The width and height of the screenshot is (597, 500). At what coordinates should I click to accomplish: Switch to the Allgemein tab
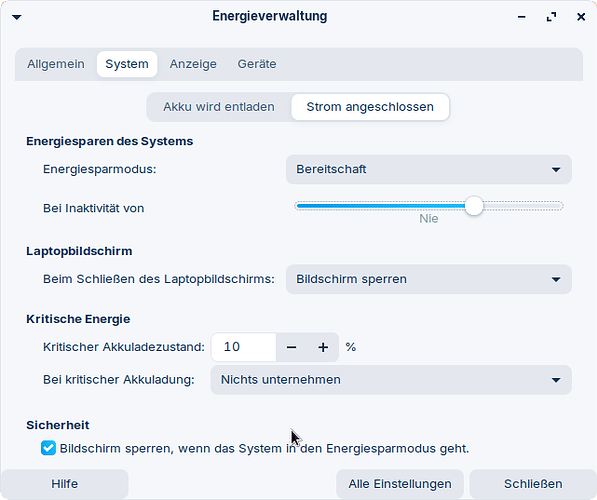coord(56,64)
